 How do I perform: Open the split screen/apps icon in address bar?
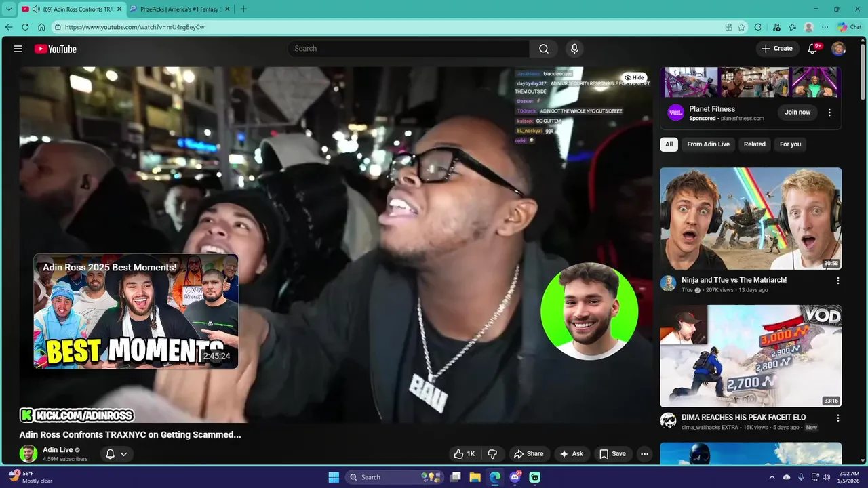(x=728, y=27)
